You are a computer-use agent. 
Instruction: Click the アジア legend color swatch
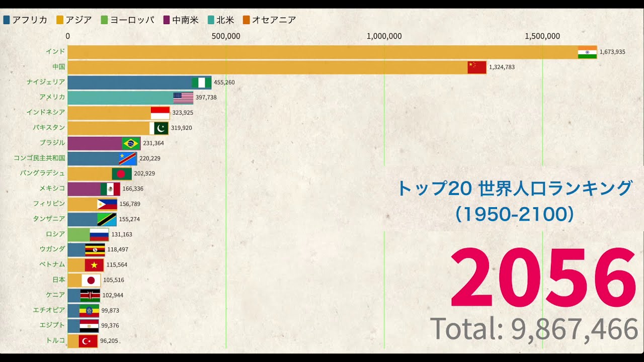(x=60, y=20)
